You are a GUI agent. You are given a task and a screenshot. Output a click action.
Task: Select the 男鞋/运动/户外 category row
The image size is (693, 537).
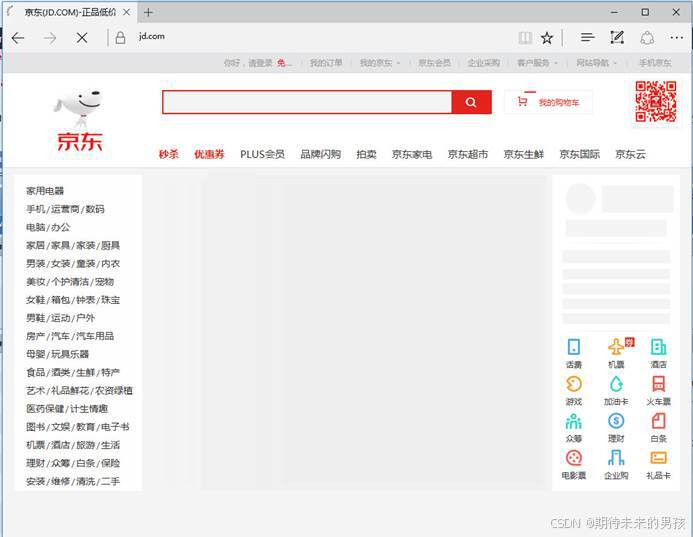point(61,318)
